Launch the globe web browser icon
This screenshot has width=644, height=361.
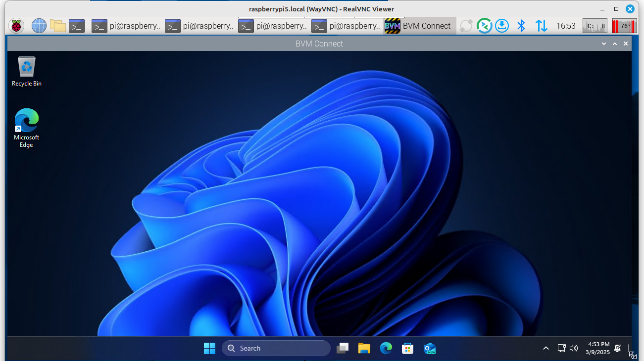39,26
